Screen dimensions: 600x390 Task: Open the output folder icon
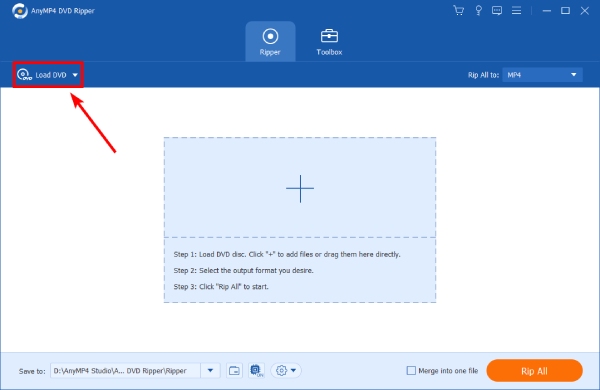point(234,370)
